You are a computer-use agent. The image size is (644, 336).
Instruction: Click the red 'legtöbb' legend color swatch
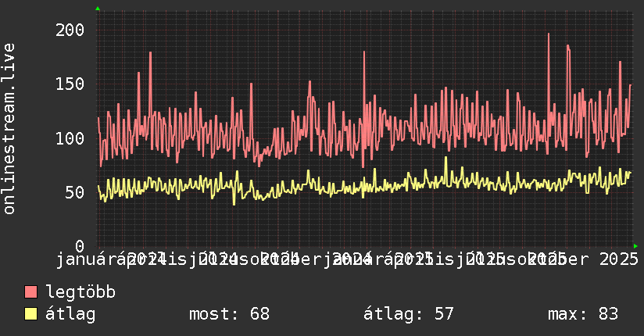pyautogui.click(x=30, y=292)
